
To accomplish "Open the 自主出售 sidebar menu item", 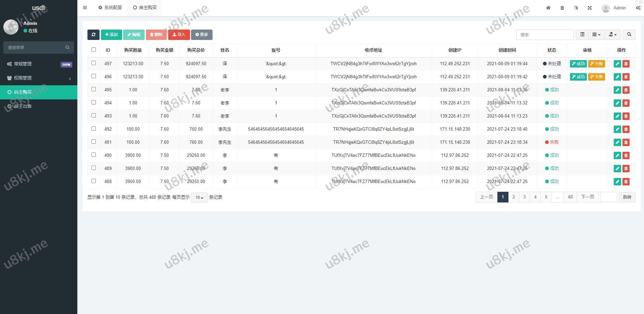I will (23, 106).
